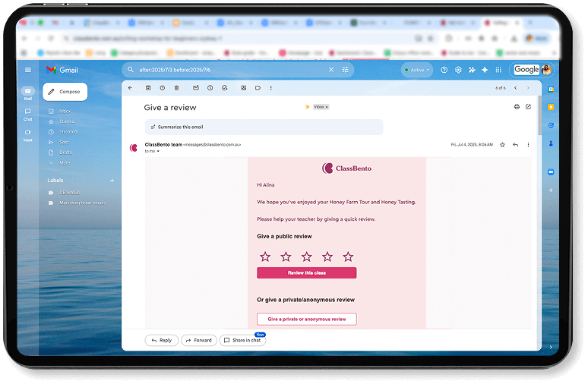The image size is (588, 384).
Task: Label this email
Action: click(258, 88)
